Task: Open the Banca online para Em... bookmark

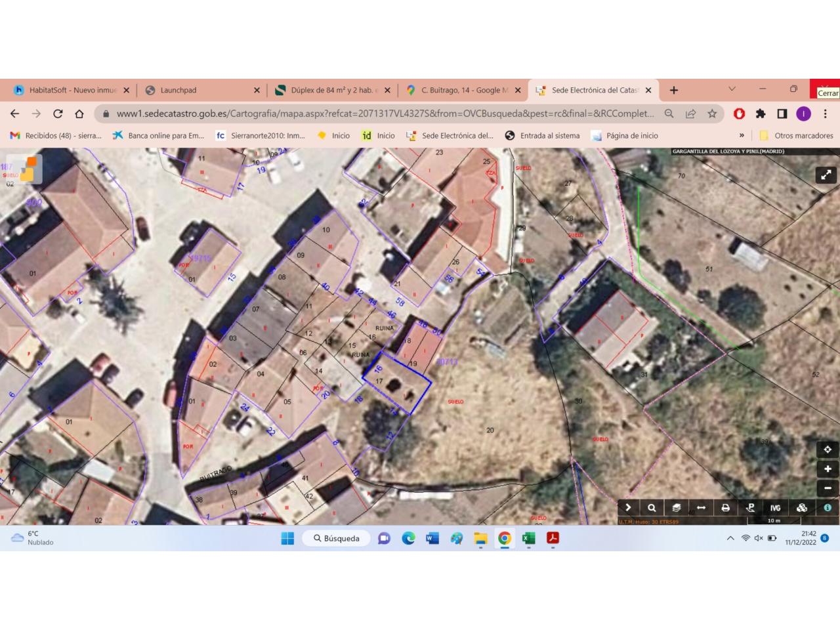Action: 159,135
